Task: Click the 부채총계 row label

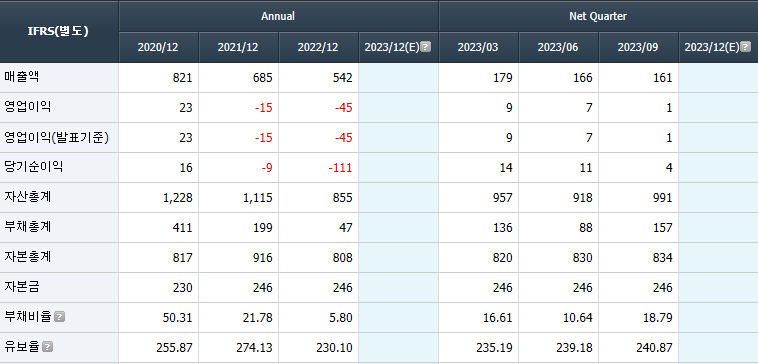Action: [28, 227]
